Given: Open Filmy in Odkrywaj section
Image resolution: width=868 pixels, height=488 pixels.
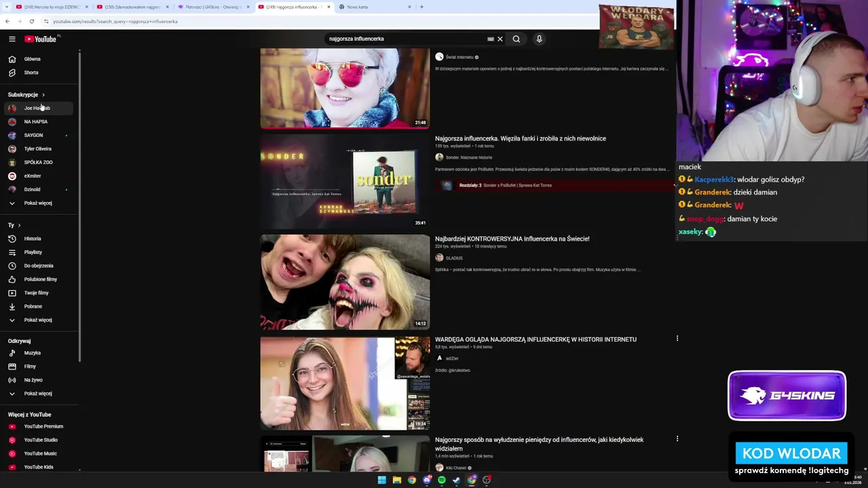Looking at the screenshot, I should point(38,367).
